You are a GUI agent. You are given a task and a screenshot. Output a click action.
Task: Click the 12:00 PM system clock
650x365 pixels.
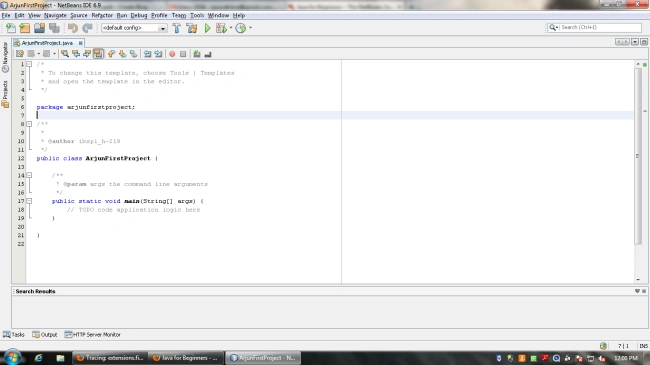pyautogui.click(x=626, y=358)
